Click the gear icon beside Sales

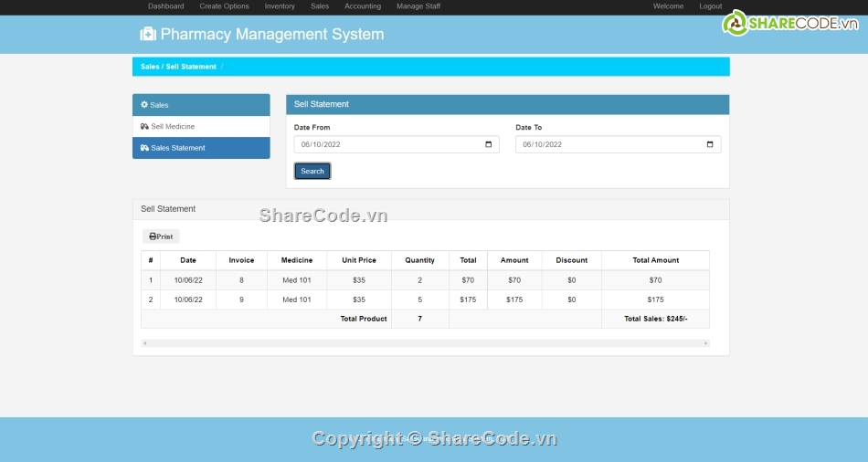(144, 105)
